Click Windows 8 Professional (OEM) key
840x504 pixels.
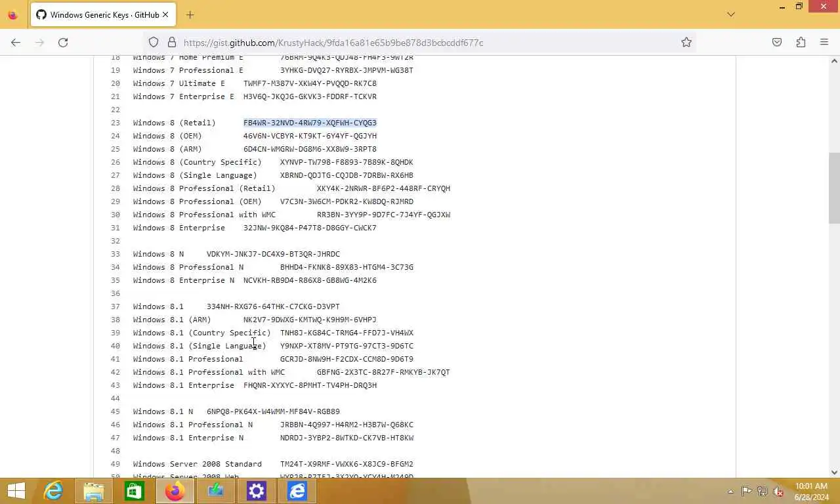346,201
